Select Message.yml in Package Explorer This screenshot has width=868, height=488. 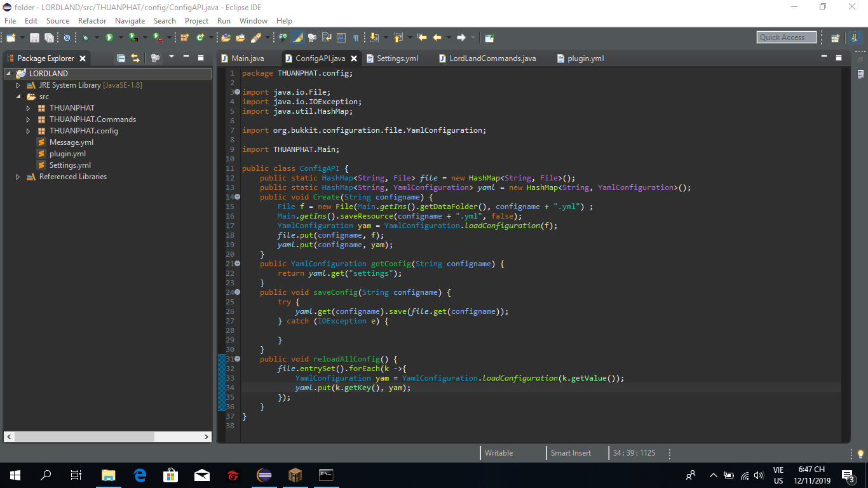[x=71, y=142]
